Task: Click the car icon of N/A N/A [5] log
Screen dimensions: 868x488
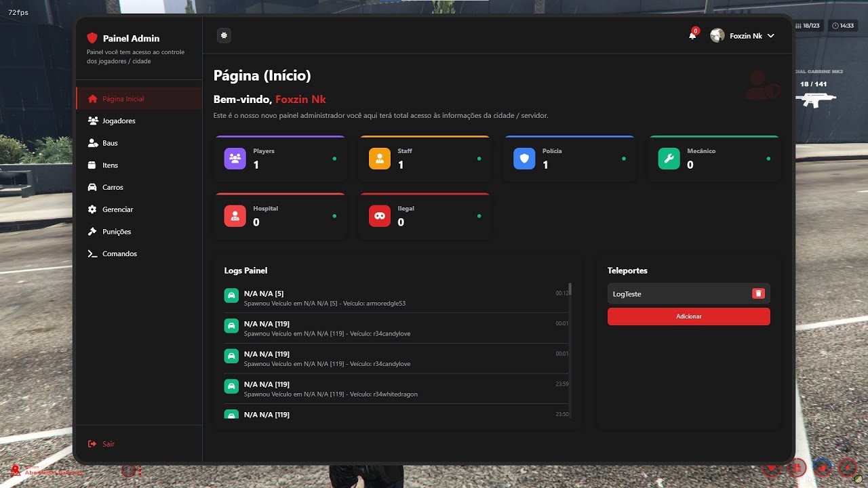Action: (x=231, y=296)
